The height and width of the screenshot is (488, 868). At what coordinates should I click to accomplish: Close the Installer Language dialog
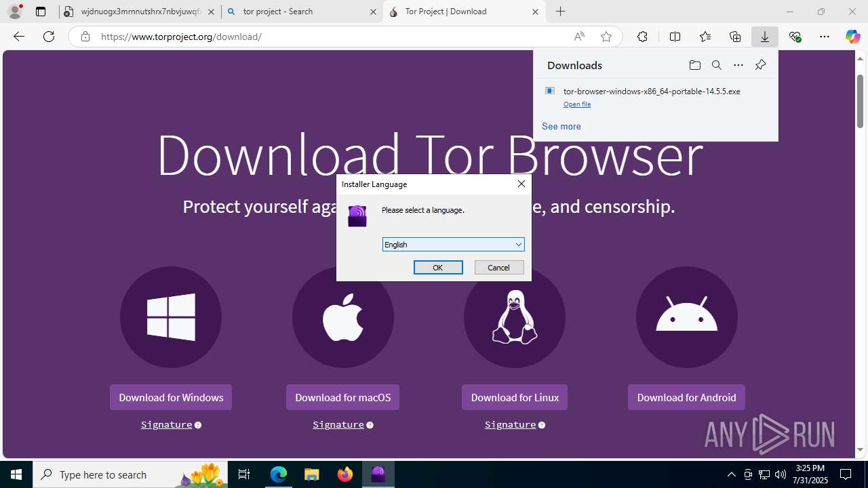coord(521,184)
